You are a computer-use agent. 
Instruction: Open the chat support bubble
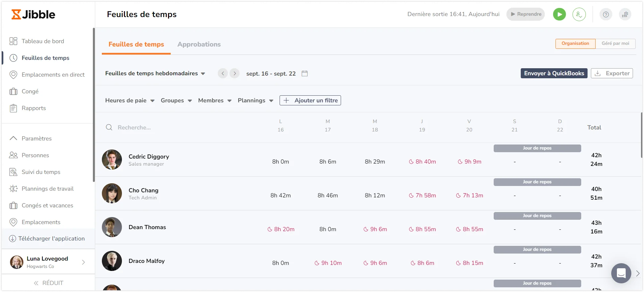click(621, 273)
